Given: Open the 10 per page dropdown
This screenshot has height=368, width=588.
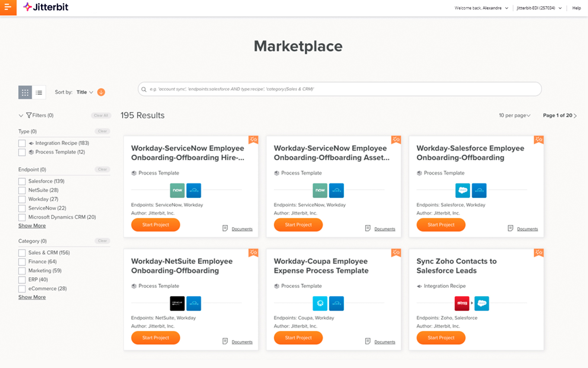Looking at the screenshot, I should click(514, 116).
